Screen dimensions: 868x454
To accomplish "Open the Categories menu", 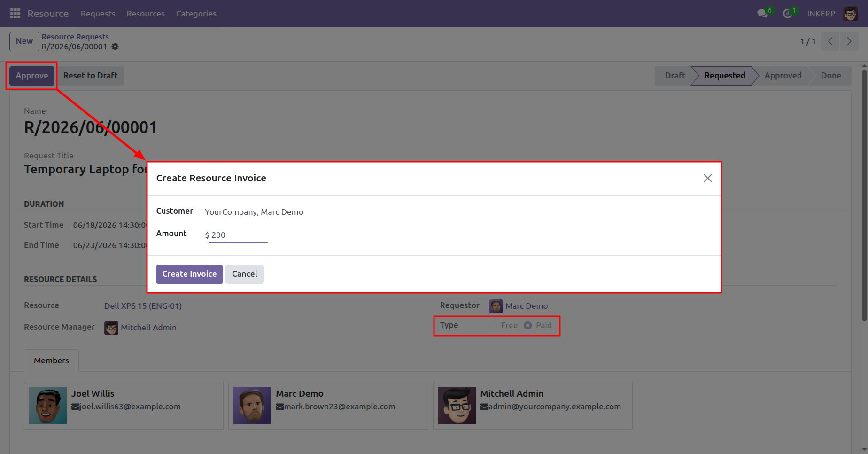I will 196,14.
